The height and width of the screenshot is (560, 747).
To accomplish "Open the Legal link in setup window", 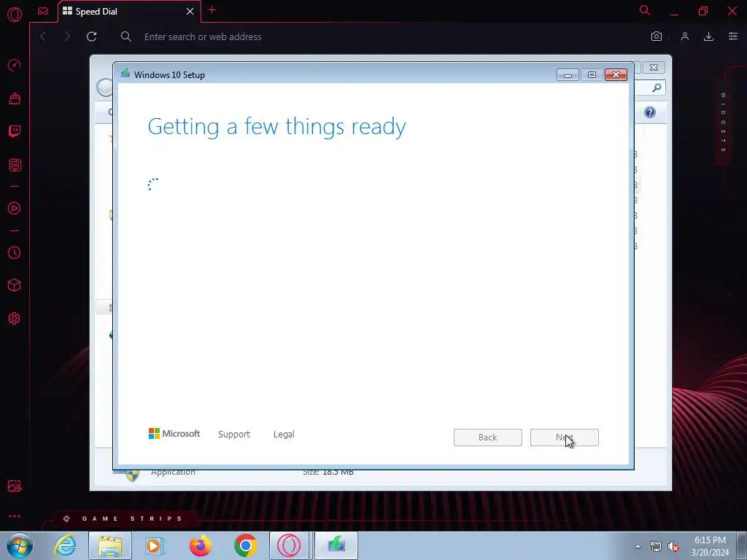I will [284, 435].
